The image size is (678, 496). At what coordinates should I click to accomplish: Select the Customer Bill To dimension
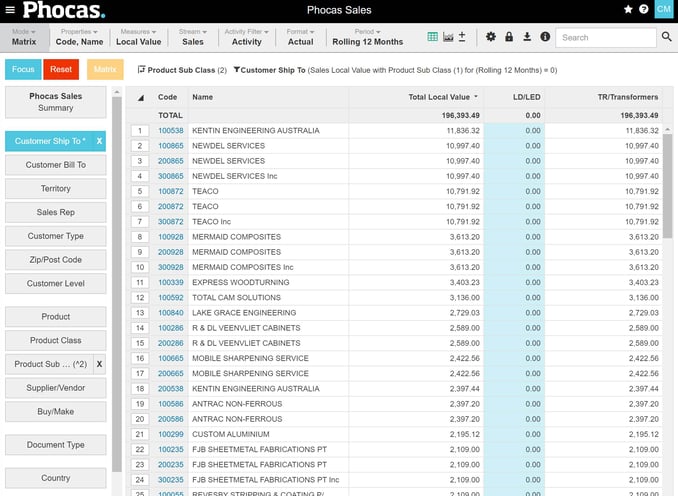[x=55, y=165]
